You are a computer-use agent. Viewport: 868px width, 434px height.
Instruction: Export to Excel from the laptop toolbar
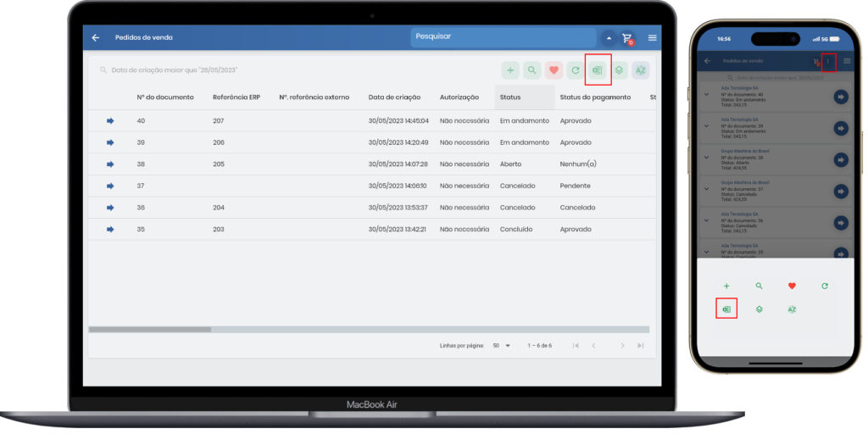coord(598,70)
